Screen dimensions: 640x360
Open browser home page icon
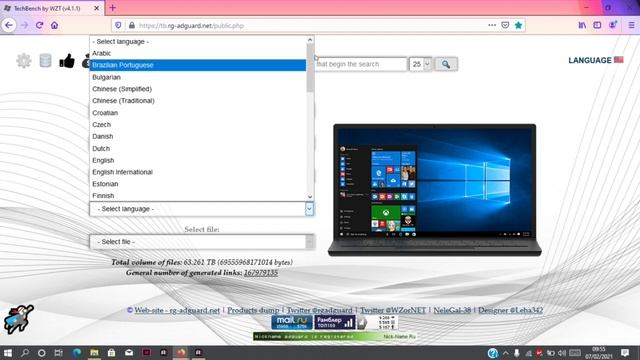[54, 25]
